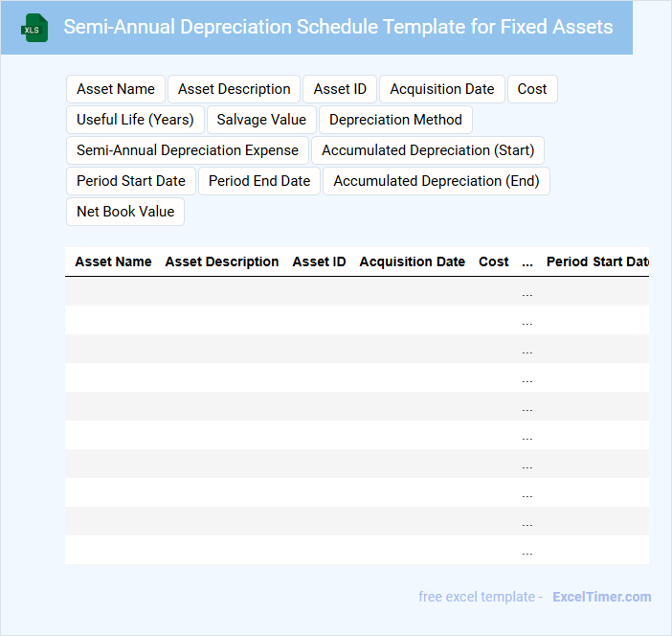Click the Salvage Value tag

pos(261,120)
